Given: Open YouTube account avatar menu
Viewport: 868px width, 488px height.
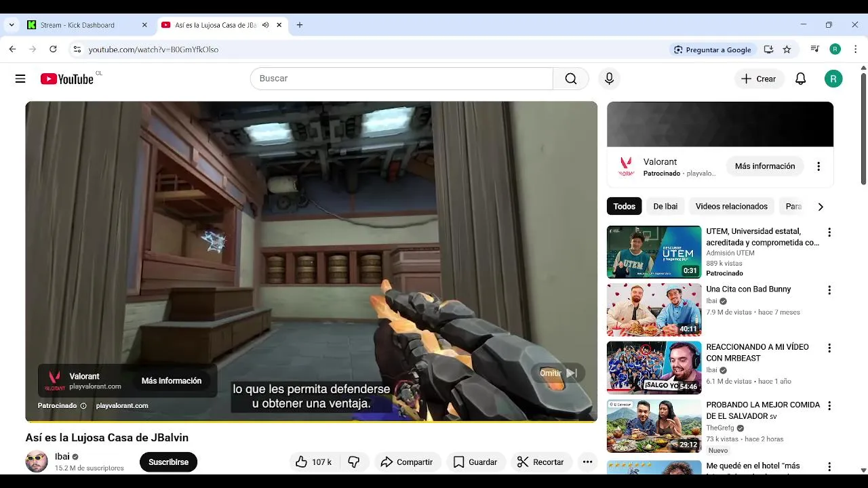Looking at the screenshot, I should [x=833, y=79].
